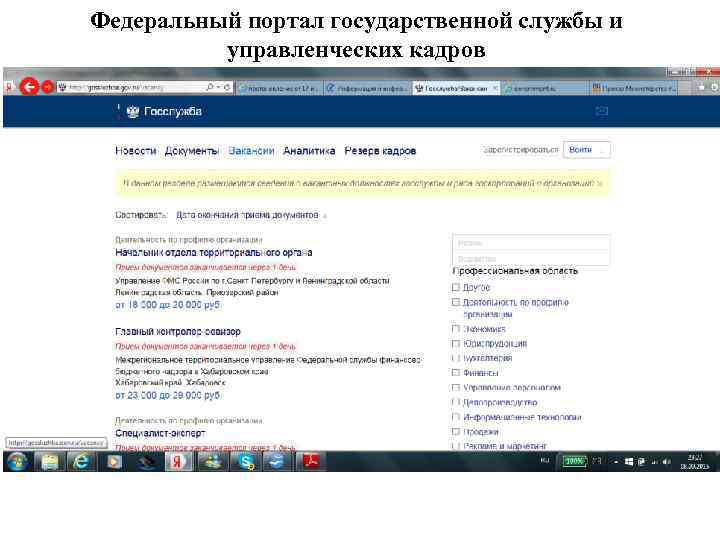Open Adobe Reader from the taskbar
The width and height of the screenshot is (720, 540).
[311, 461]
